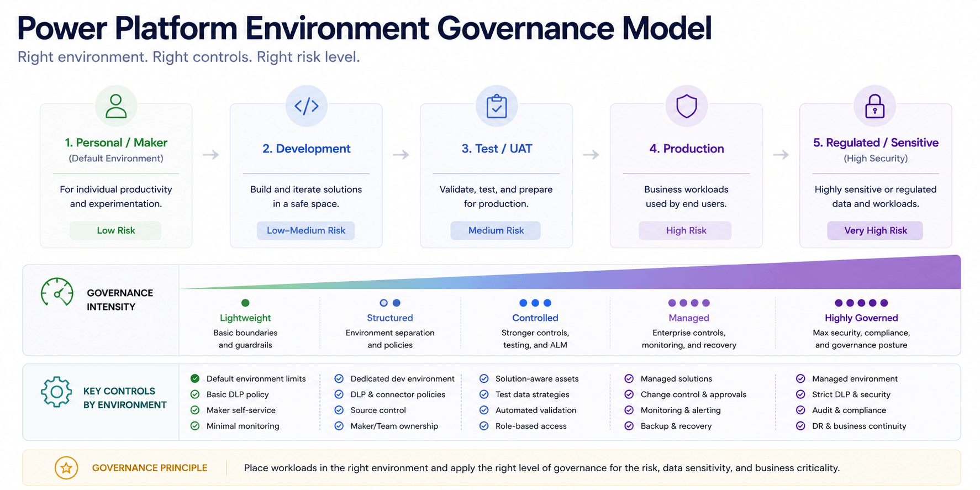Select the "Structured" intensity label
980x490 pixels.
390,318
